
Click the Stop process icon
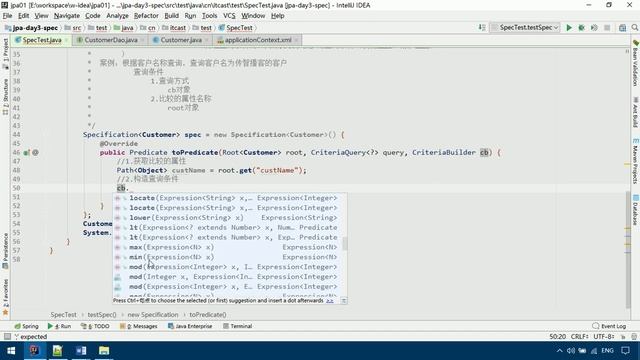(607, 28)
